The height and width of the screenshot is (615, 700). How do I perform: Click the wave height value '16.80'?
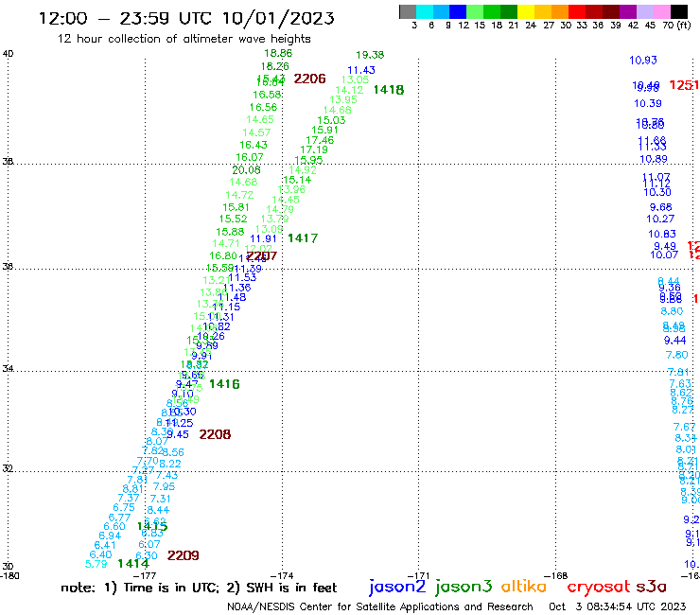[x=222, y=255]
